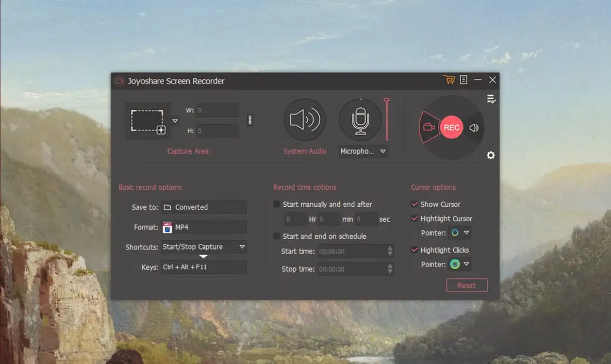611x364 pixels.
Task: Expand the capture area preset dropdown arrow
Action: (x=175, y=121)
